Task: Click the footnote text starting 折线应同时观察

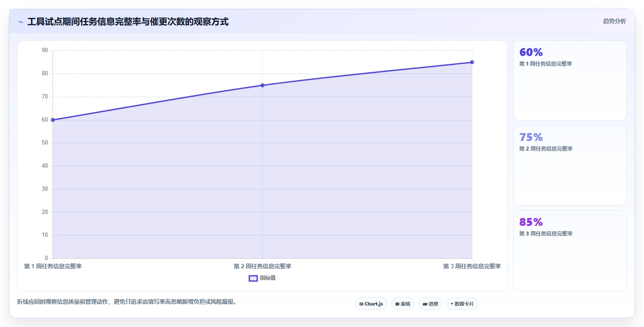Action: (x=127, y=302)
